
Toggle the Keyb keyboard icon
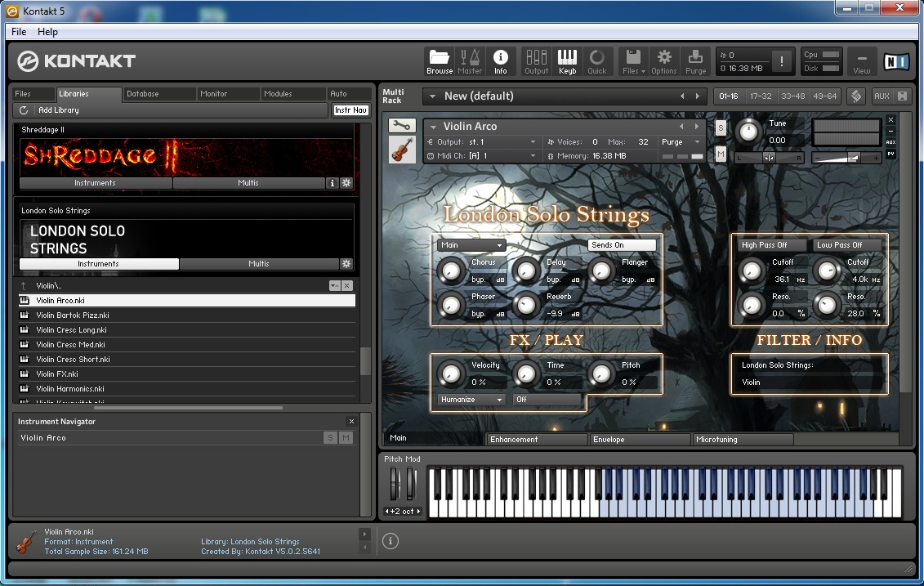567,62
